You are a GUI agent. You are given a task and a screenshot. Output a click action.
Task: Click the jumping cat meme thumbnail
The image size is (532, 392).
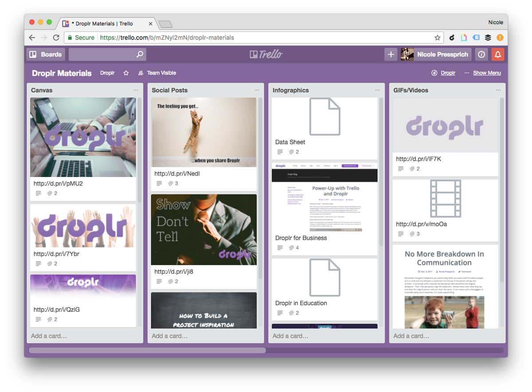point(204,132)
